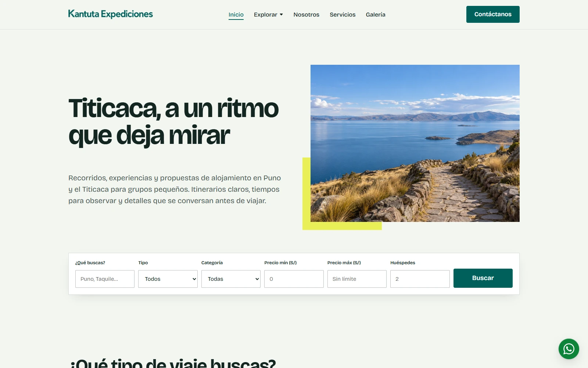Click the Kantuta Expediciones logo
Viewport: 588px width, 368px height.
[111, 14]
